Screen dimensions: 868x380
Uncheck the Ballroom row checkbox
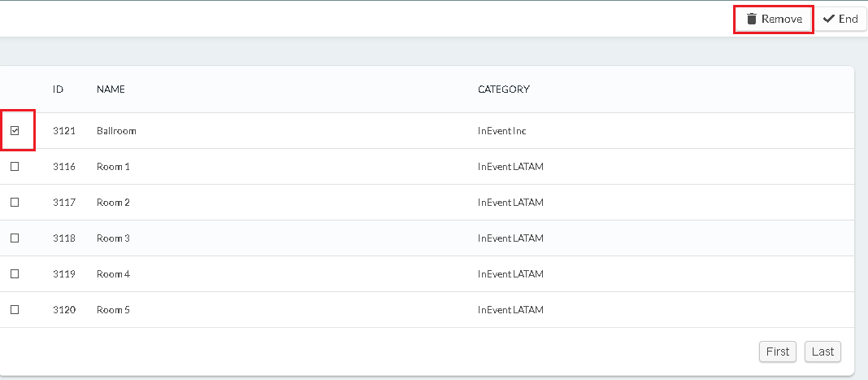click(15, 131)
